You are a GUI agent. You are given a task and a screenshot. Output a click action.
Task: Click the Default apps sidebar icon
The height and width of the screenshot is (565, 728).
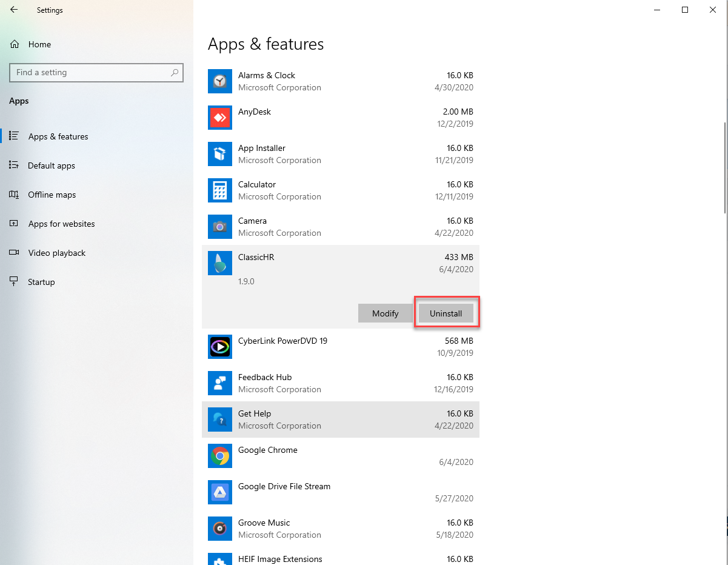(x=14, y=165)
